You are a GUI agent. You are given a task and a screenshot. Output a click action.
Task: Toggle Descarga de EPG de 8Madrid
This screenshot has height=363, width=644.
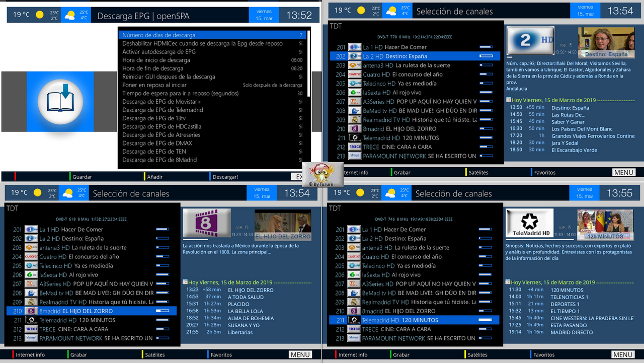[213, 160]
